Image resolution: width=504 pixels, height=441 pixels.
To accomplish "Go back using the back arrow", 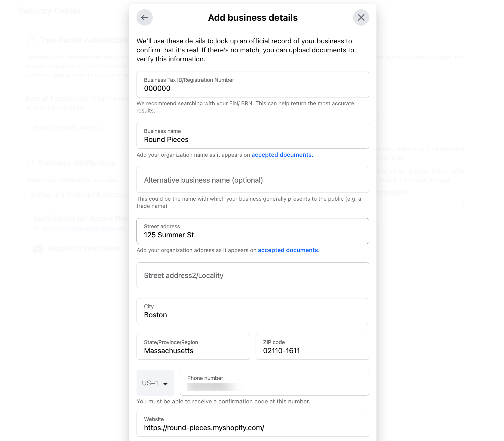I will pyautogui.click(x=144, y=17).
